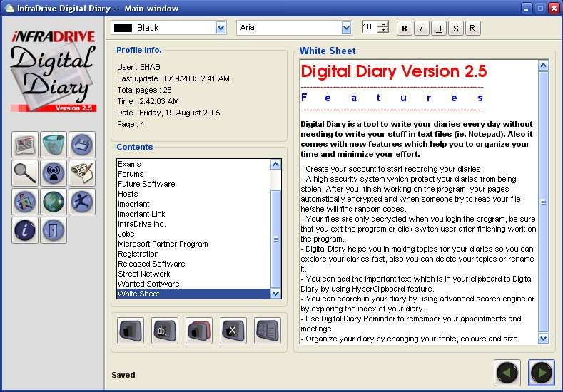
Task: Click the Saved status text
Action: click(x=123, y=375)
